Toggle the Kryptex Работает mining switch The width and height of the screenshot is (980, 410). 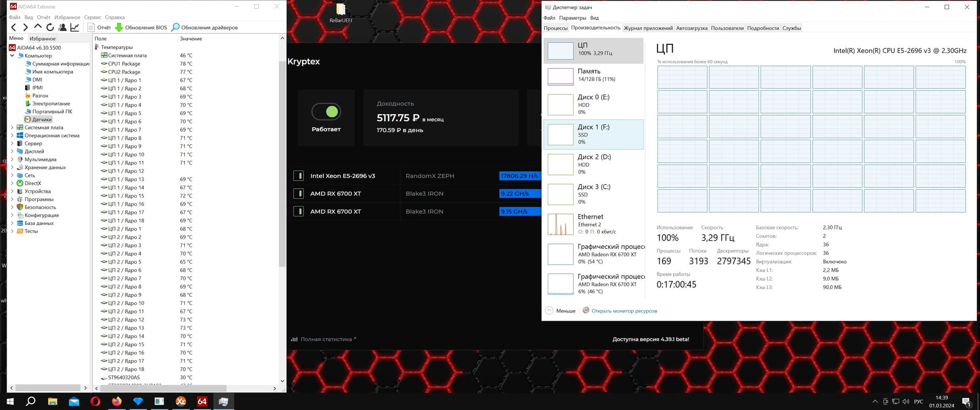326,111
